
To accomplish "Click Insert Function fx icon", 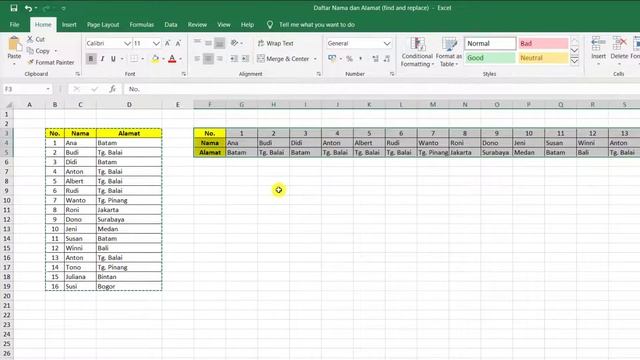I will pyautogui.click(x=112, y=89).
